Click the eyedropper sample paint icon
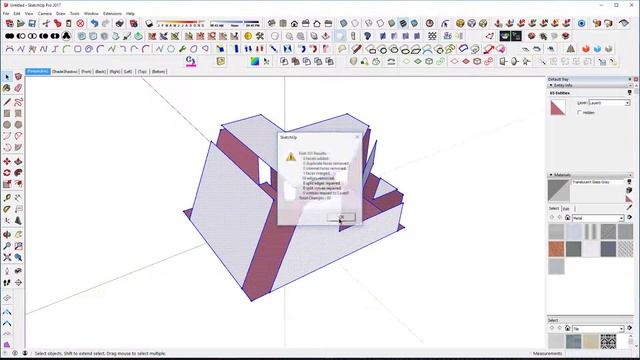The width and height of the screenshot is (640, 360). [x=629, y=208]
